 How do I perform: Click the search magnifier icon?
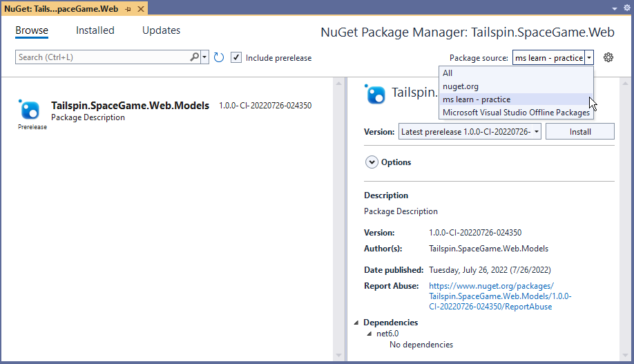click(x=195, y=57)
